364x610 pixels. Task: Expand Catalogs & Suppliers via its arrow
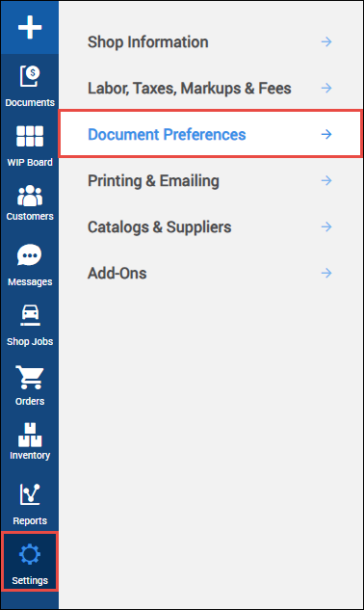(326, 226)
